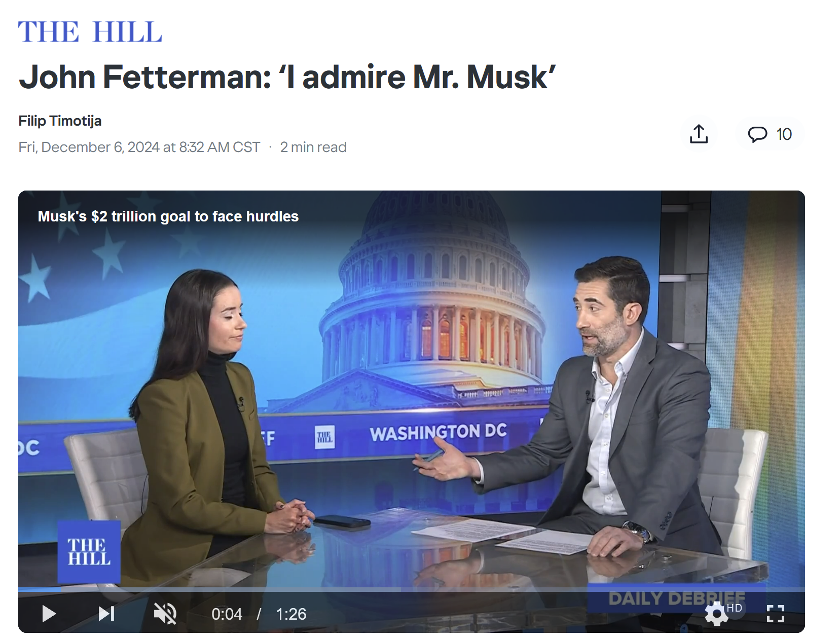
Task: Click the video title 'Musk's $2 trillion goal'
Action: click(x=168, y=216)
